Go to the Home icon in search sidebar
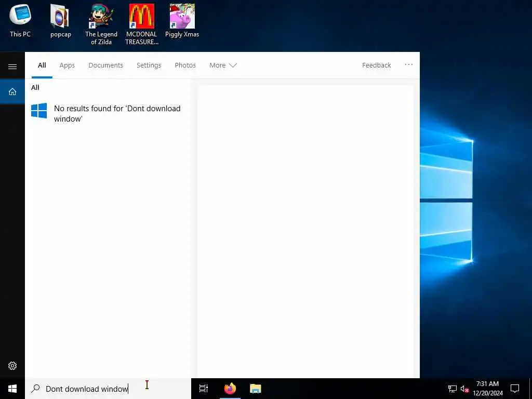 pos(12,91)
